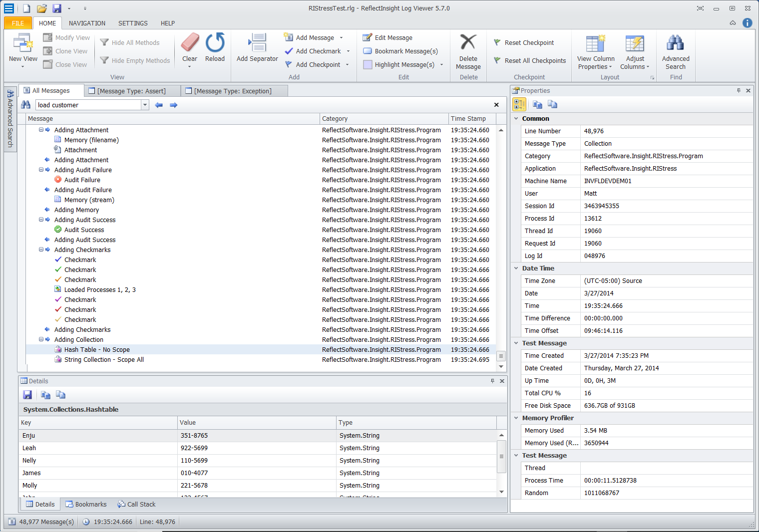Viewport: 759px width, 532px height.
Task: Select String Collection - Scope All row
Action: [x=261, y=359]
